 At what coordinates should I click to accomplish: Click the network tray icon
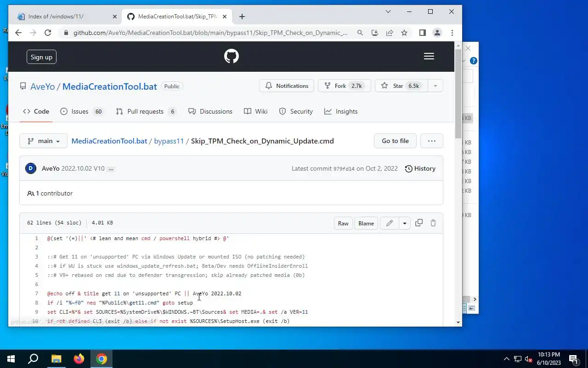coord(518,359)
